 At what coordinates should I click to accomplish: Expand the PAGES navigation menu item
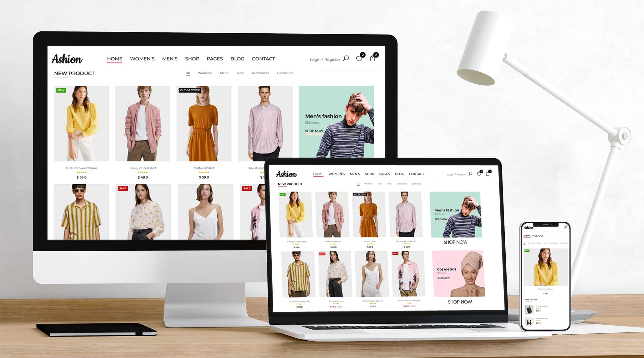[214, 59]
